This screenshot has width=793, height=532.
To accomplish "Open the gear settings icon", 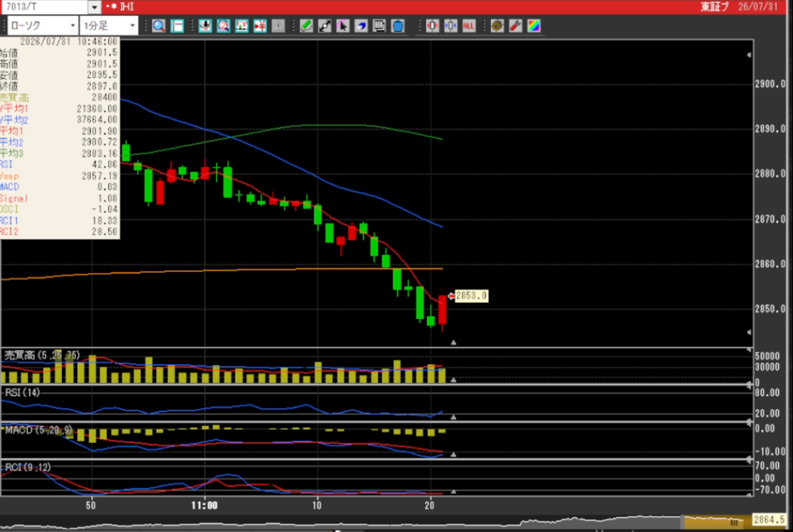I will [x=497, y=26].
